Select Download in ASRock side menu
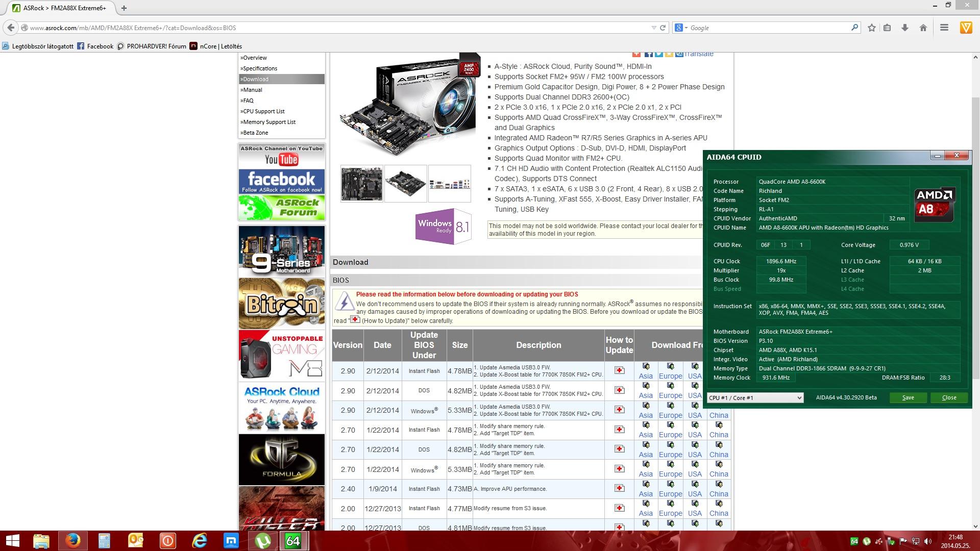 tap(281, 79)
